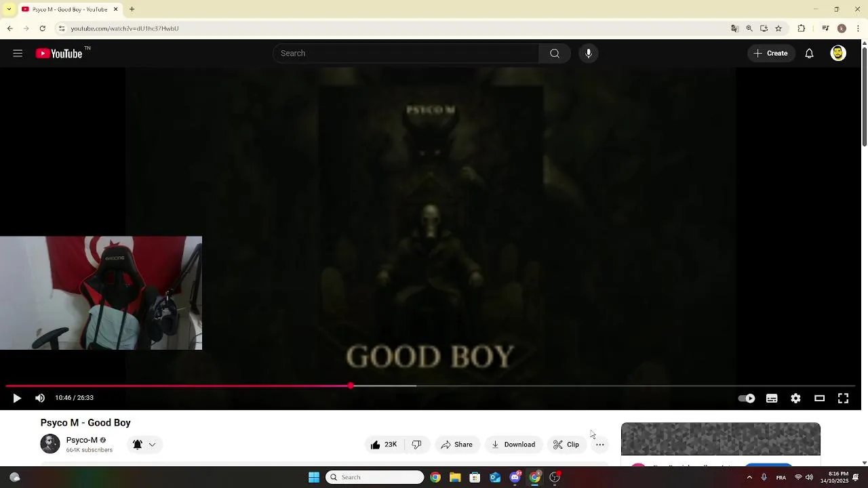Image resolution: width=868 pixels, height=488 pixels.
Task: Mute the video volume
Action: (40, 399)
